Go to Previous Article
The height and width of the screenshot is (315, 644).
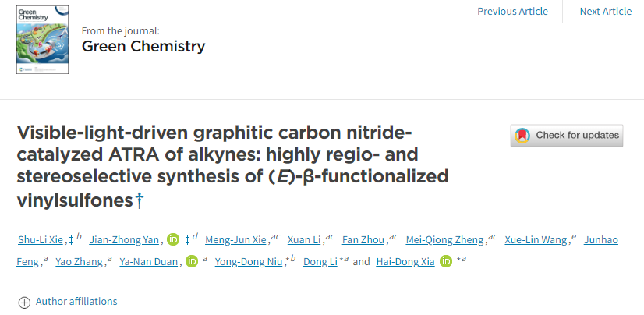(x=512, y=11)
